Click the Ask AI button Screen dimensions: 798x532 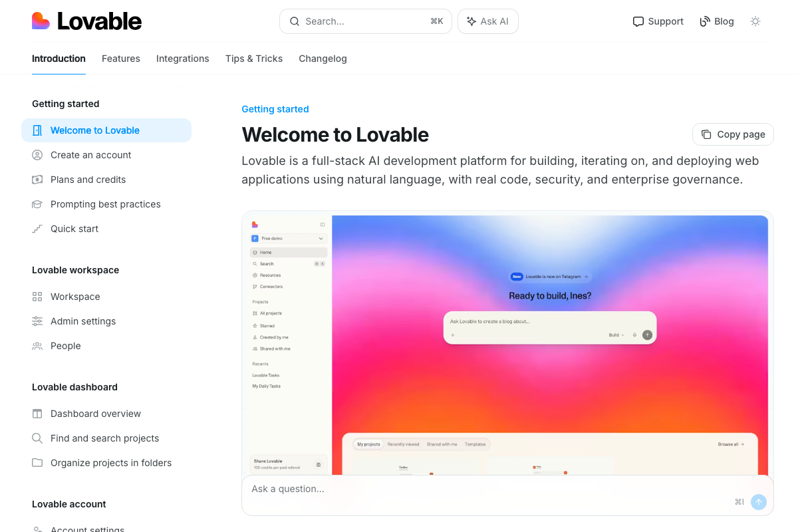pos(488,21)
